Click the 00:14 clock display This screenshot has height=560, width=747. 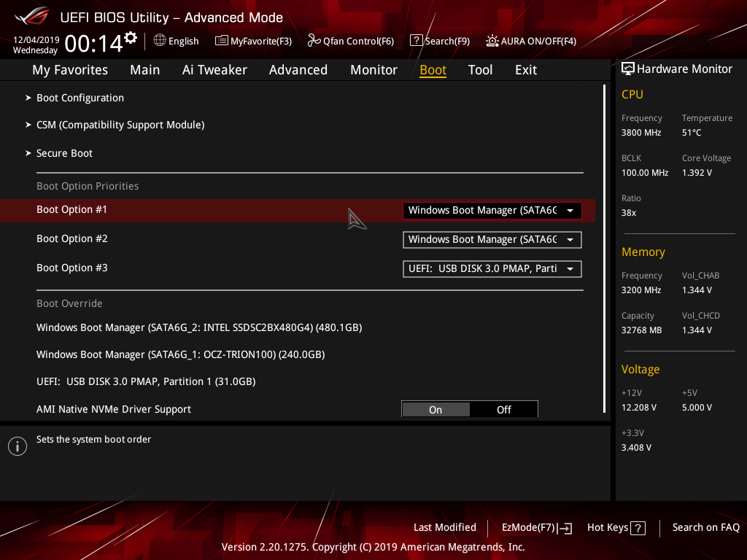tap(94, 43)
